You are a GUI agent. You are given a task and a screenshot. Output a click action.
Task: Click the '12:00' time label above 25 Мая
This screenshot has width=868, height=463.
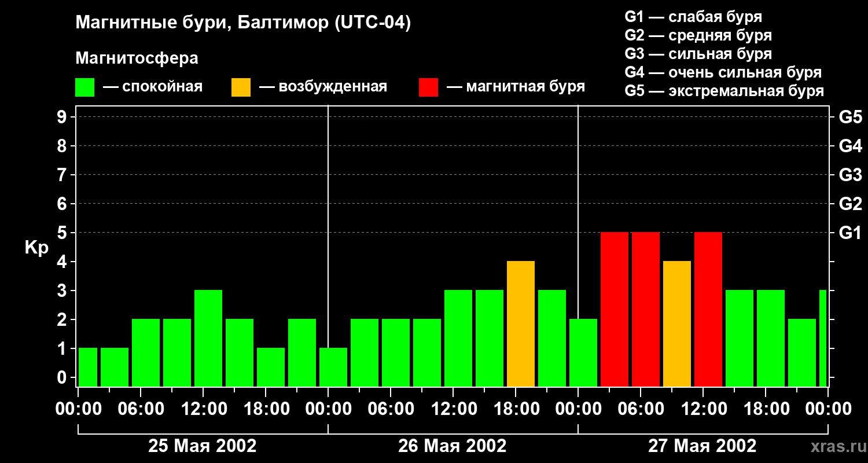click(x=203, y=409)
